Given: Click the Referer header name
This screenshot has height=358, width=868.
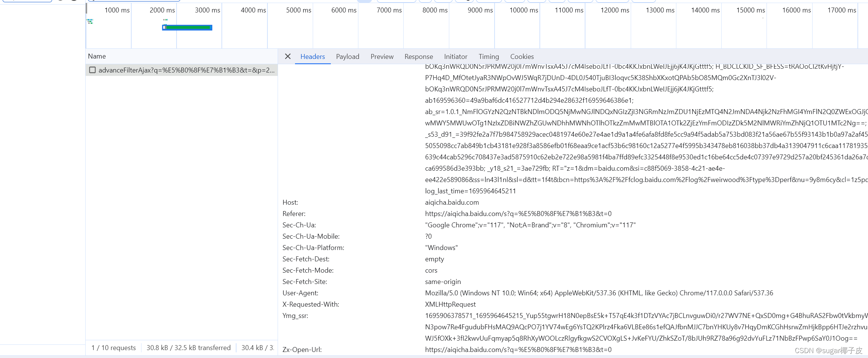Looking at the screenshot, I should point(294,214).
